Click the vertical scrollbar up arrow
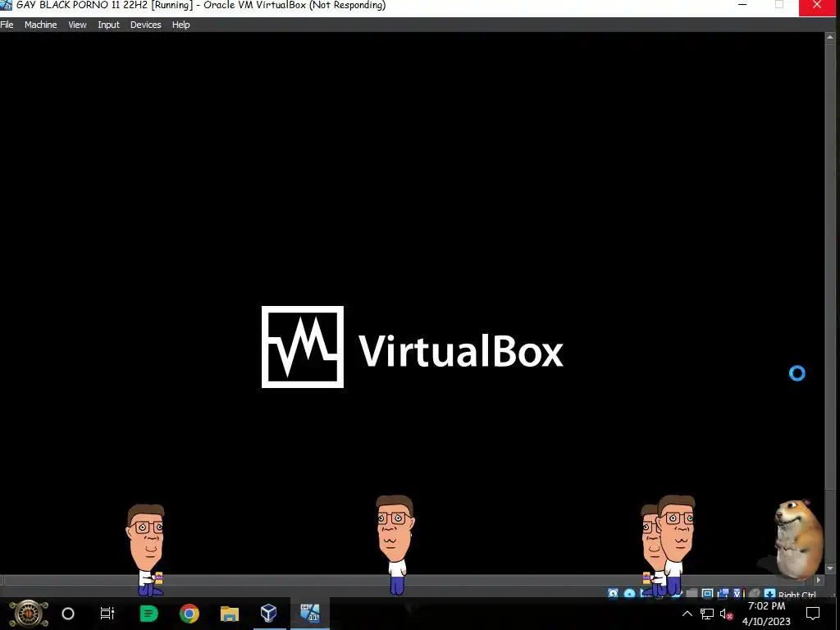The height and width of the screenshot is (630, 840). pos(830,38)
